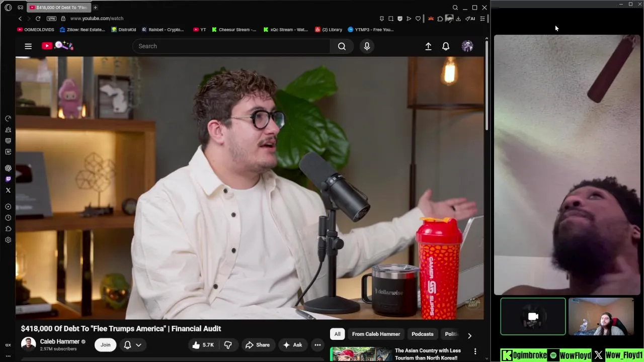Go back to the previous page
This screenshot has width=644, height=362.
(x=20, y=19)
